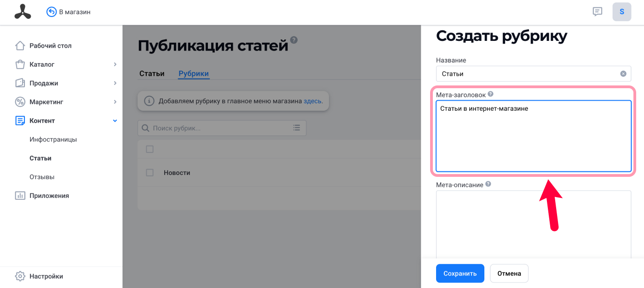Click the help icon next to Мета-заголовок

tap(490, 94)
